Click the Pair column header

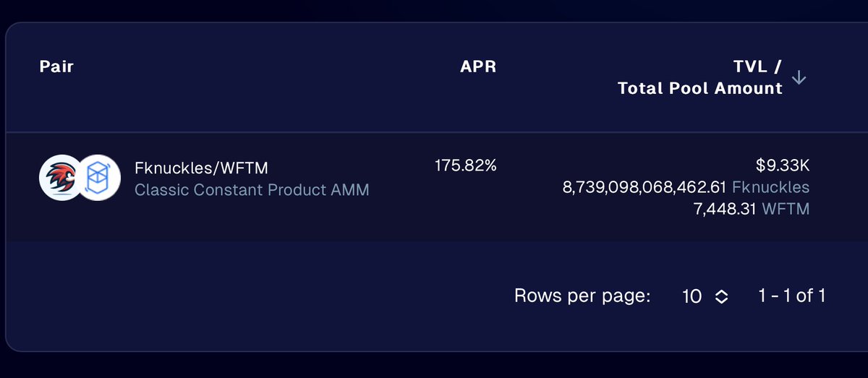pos(56,67)
